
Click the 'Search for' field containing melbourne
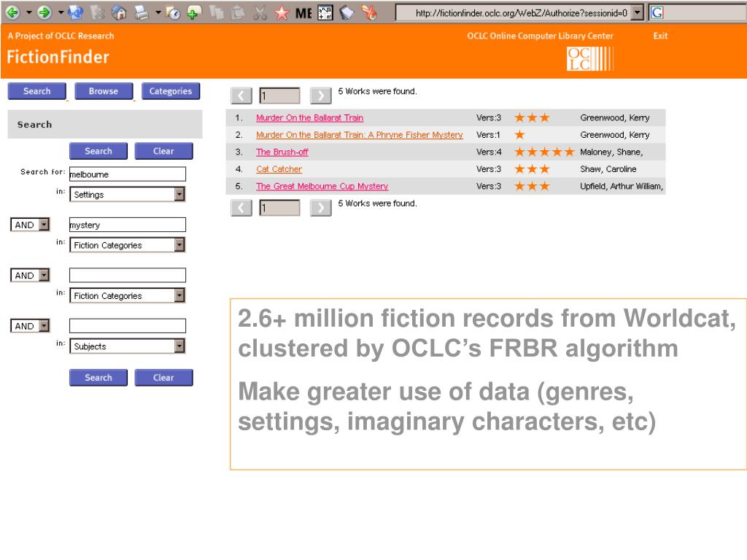127,174
